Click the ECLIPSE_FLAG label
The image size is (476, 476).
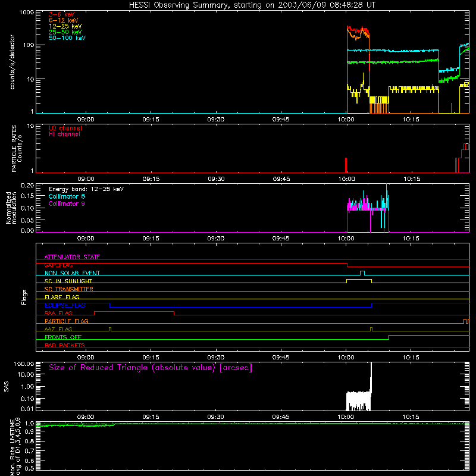65,305
